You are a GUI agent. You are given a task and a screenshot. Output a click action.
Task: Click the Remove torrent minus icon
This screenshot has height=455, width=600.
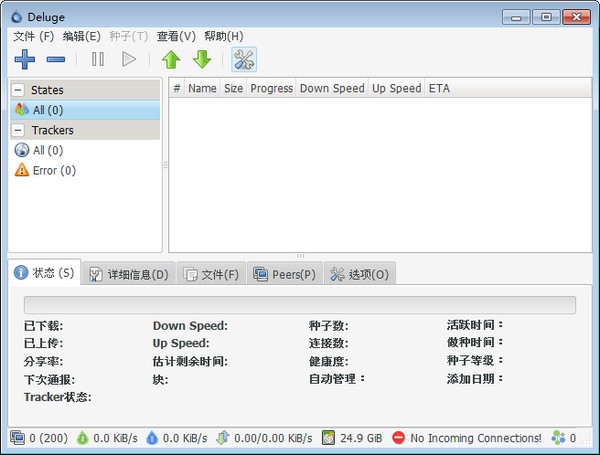point(56,59)
